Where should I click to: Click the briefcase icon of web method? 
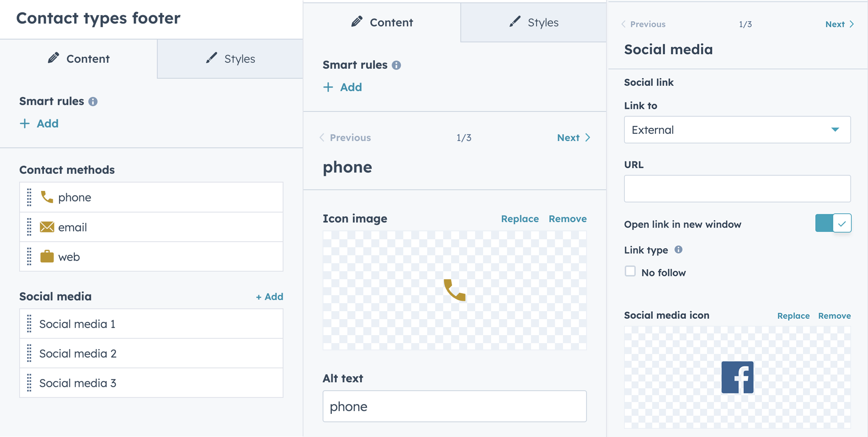[47, 256]
